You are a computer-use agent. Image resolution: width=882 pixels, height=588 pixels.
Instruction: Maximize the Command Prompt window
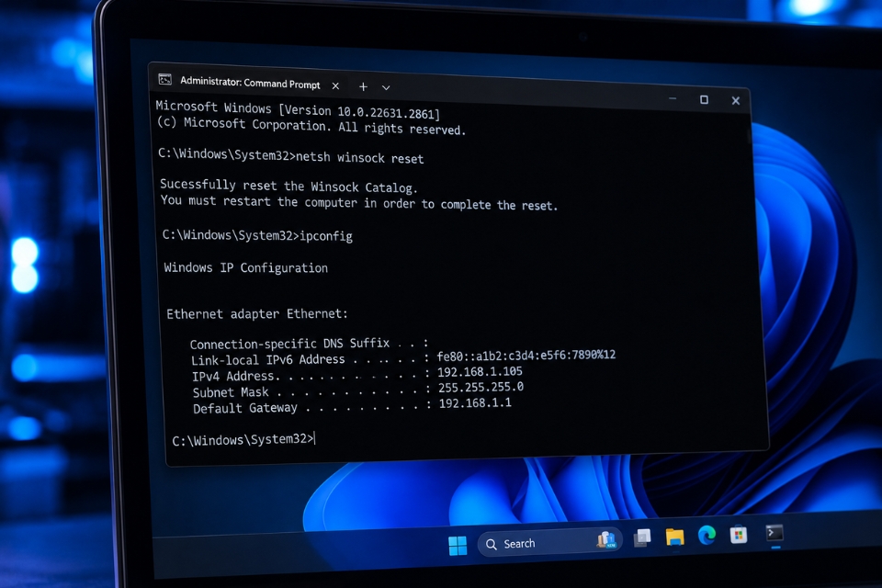coord(704,99)
